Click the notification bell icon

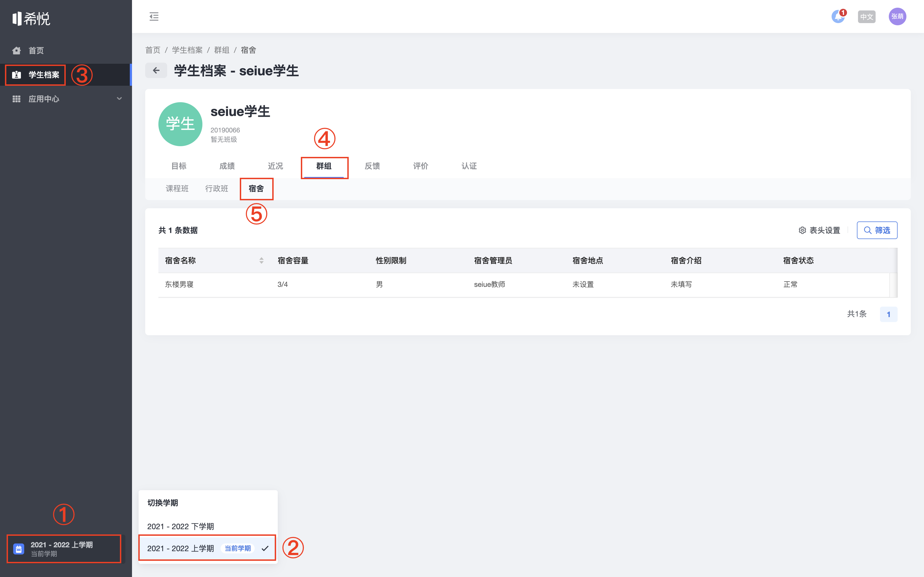point(838,16)
